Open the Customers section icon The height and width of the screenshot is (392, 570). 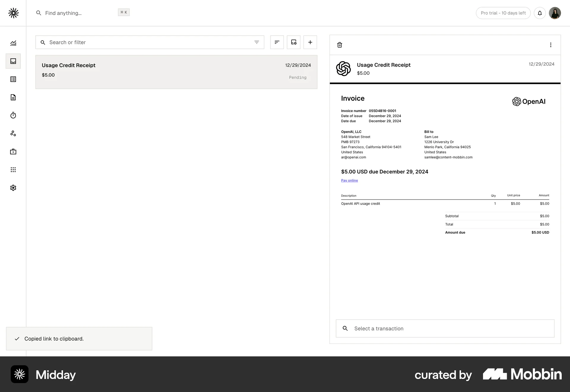coord(13,133)
